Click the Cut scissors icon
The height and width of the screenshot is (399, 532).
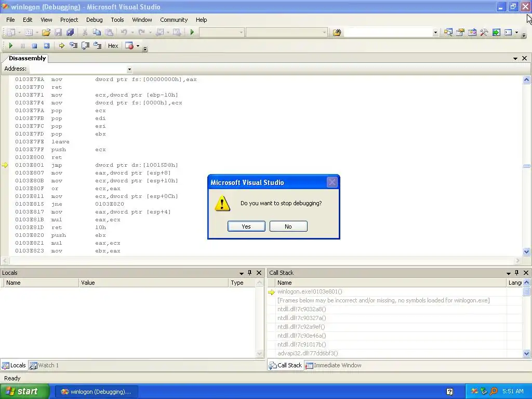85,32
